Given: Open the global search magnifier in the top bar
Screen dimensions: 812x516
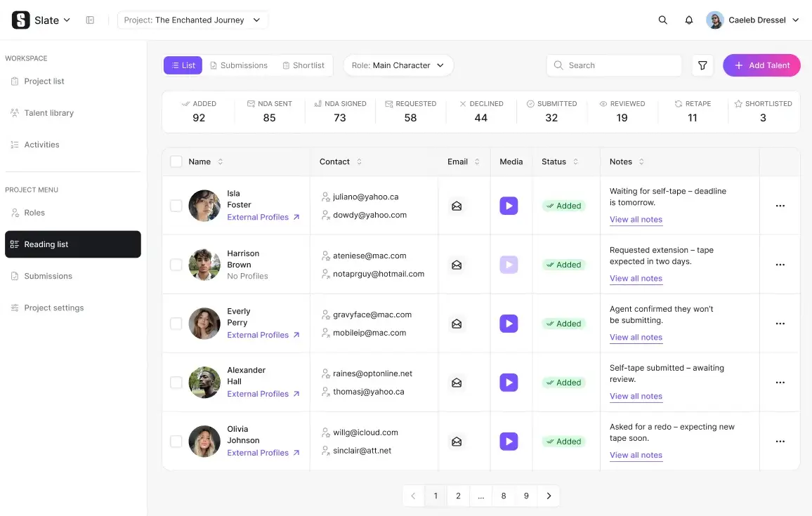Looking at the screenshot, I should 662,20.
